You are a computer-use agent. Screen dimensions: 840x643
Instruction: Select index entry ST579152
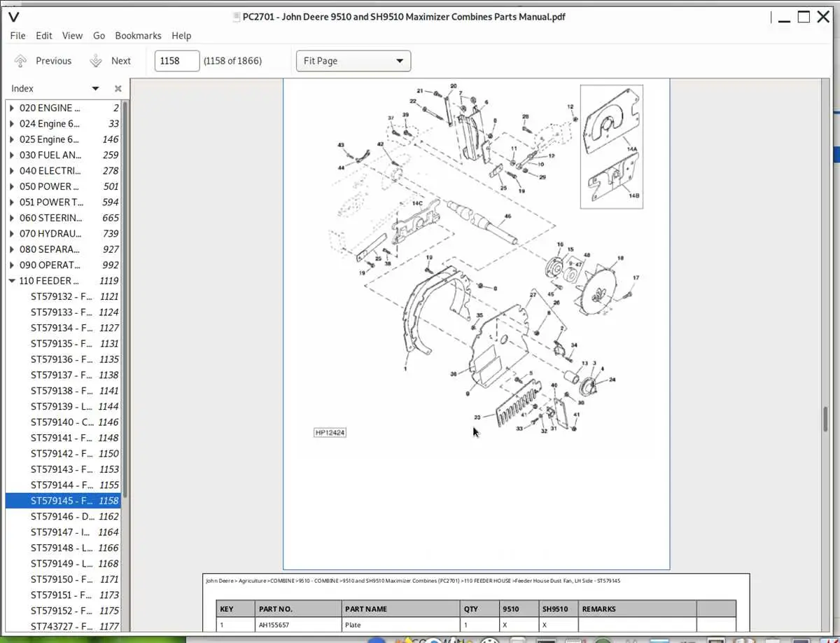click(63, 611)
